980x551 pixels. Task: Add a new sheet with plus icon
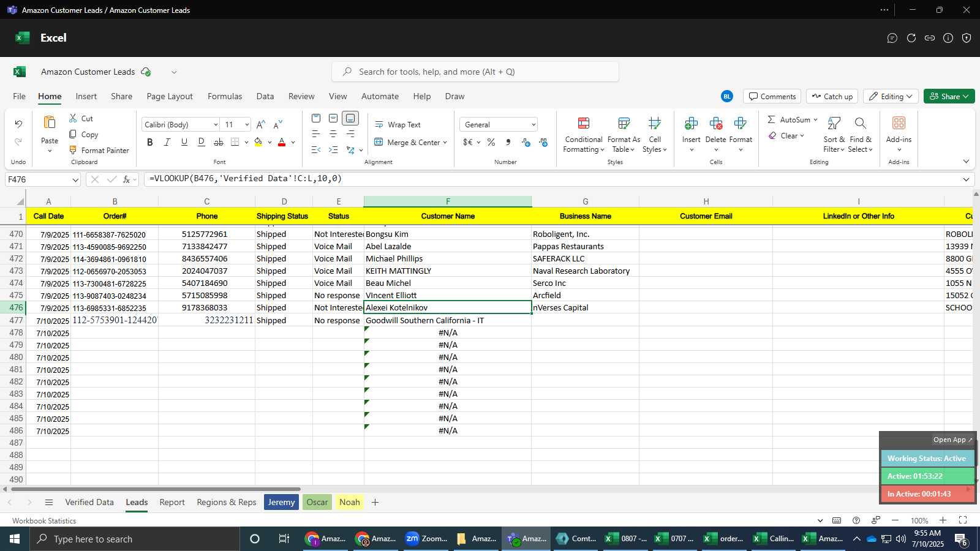(x=375, y=502)
